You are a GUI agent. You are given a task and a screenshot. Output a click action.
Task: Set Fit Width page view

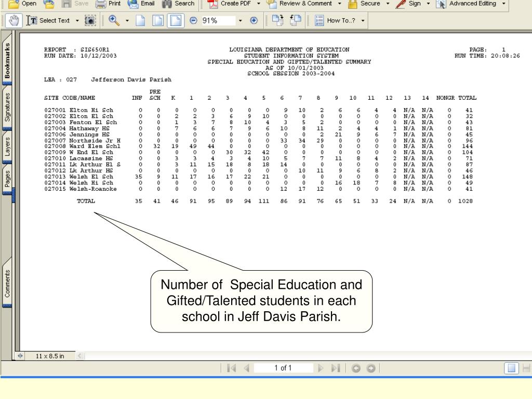click(x=176, y=21)
